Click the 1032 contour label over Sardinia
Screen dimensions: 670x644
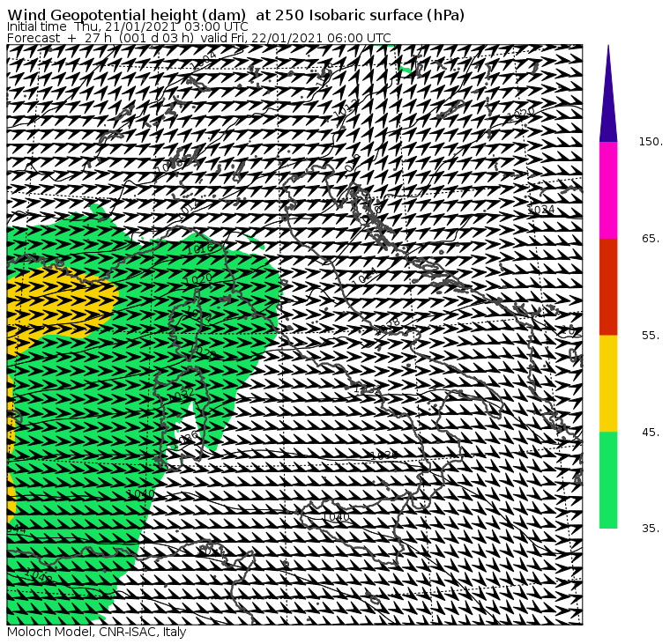[x=182, y=394]
